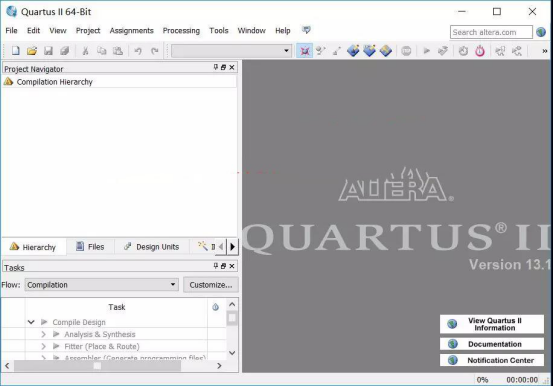This screenshot has height=386, width=554.
Task: Click the second blue diamond planner icon
Action: [x=369, y=51]
